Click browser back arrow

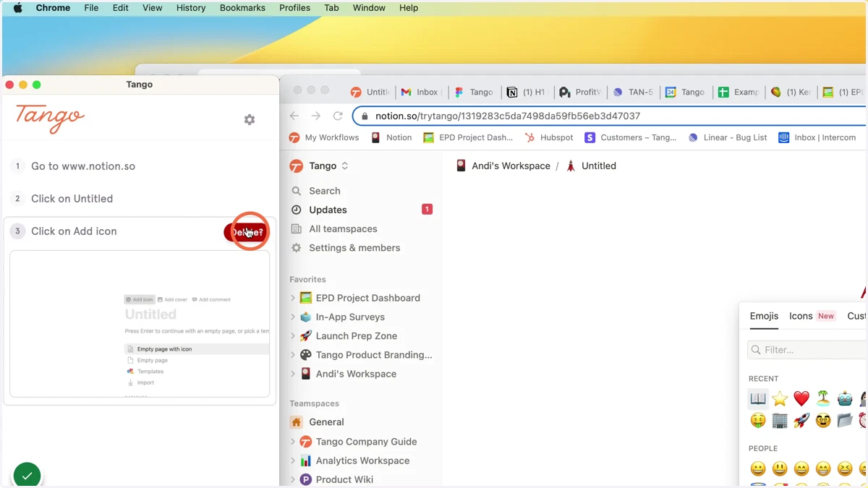[x=294, y=116]
